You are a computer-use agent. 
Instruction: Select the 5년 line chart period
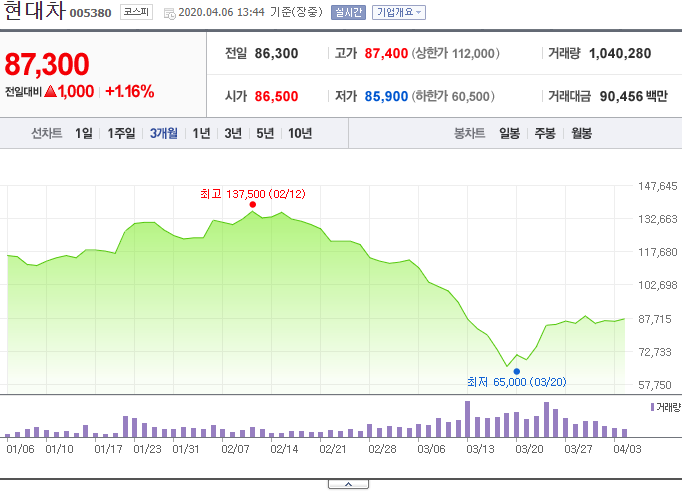(265, 133)
